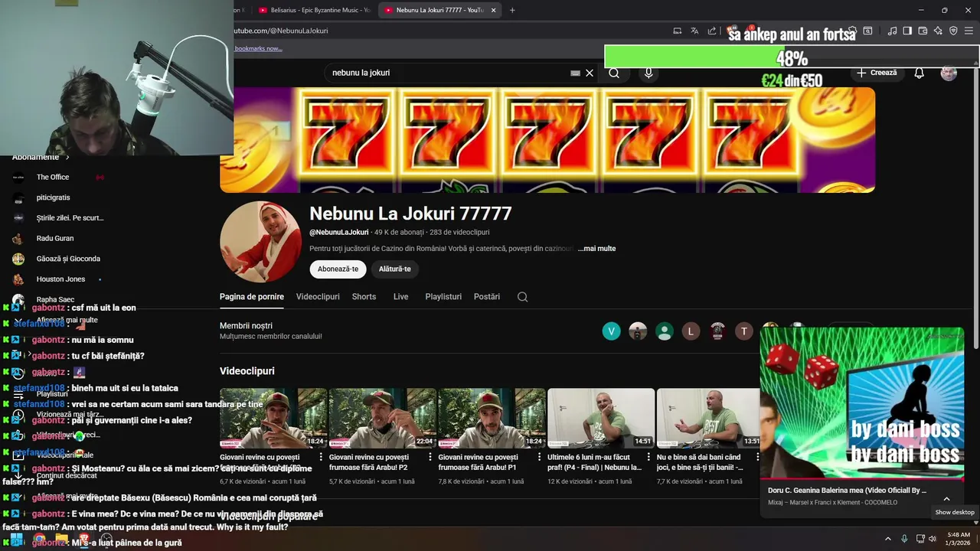
Task: Select Pagina de pornire tab
Action: (x=252, y=297)
